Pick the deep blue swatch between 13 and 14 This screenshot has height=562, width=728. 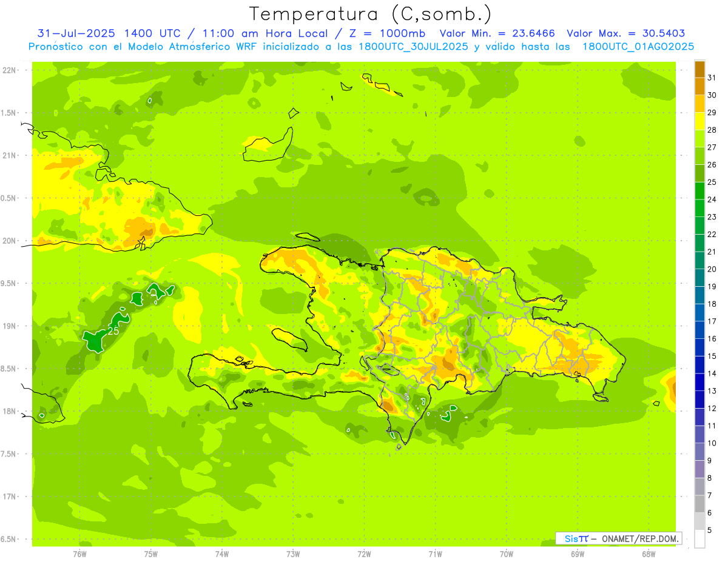click(x=700, y=382)
